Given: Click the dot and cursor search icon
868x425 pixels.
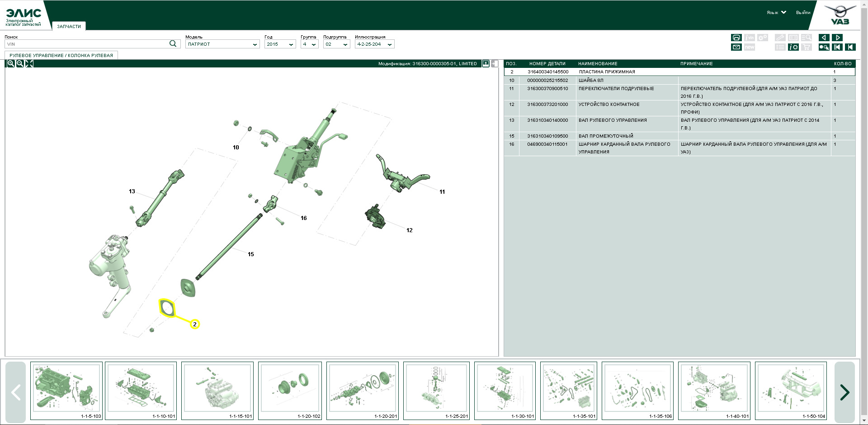Looking at the screenshot, I should coord(824,47).
